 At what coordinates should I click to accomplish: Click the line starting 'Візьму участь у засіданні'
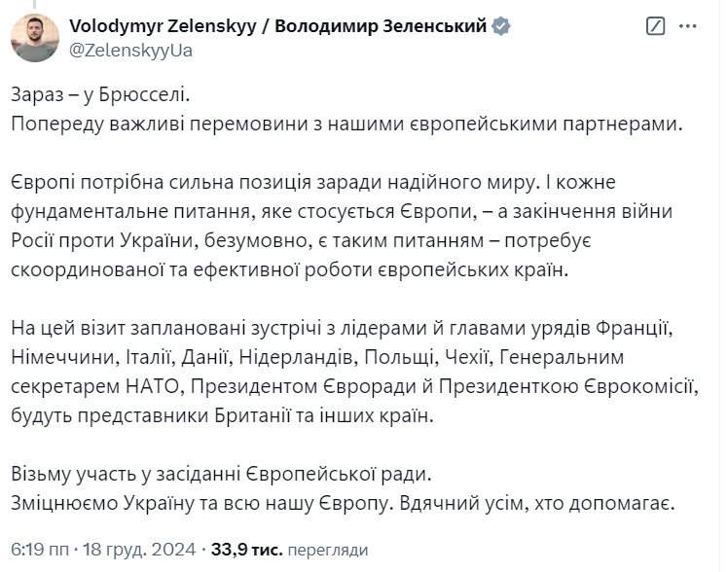click(222, 474)
